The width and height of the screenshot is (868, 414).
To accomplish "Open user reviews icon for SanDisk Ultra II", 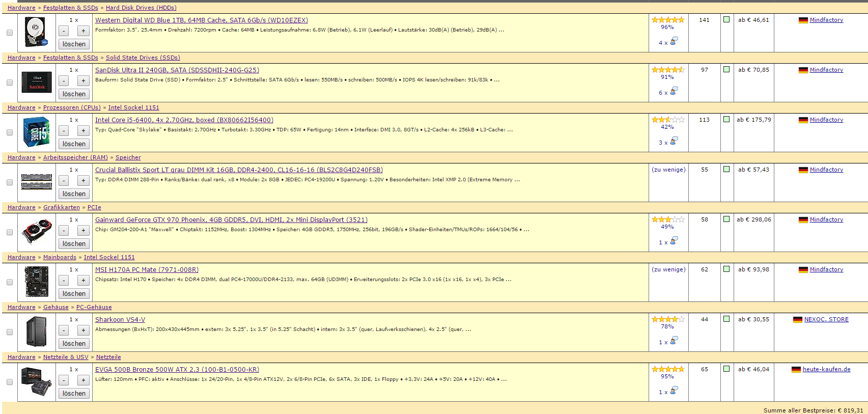I will click(674, 91).
